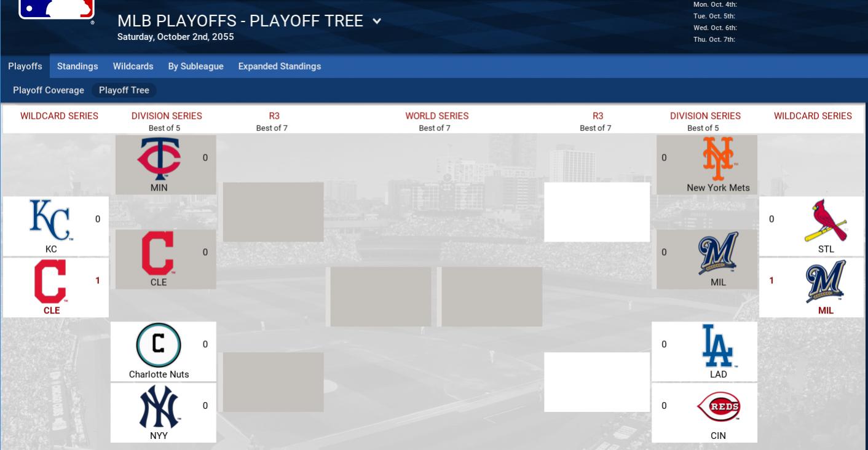Open the Expanded Standings tab
Screen dimensions: 868x450
point(279,66)
